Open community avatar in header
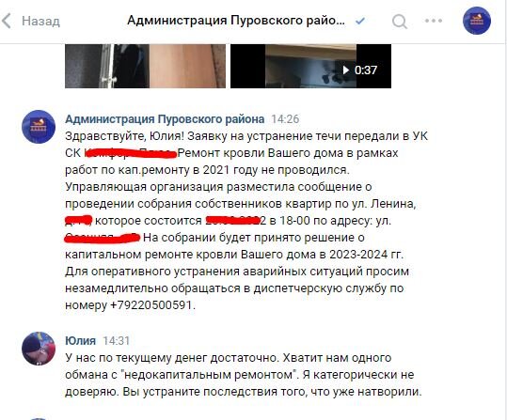The width and height of the screenshot is (507, 420). point(477,21)
